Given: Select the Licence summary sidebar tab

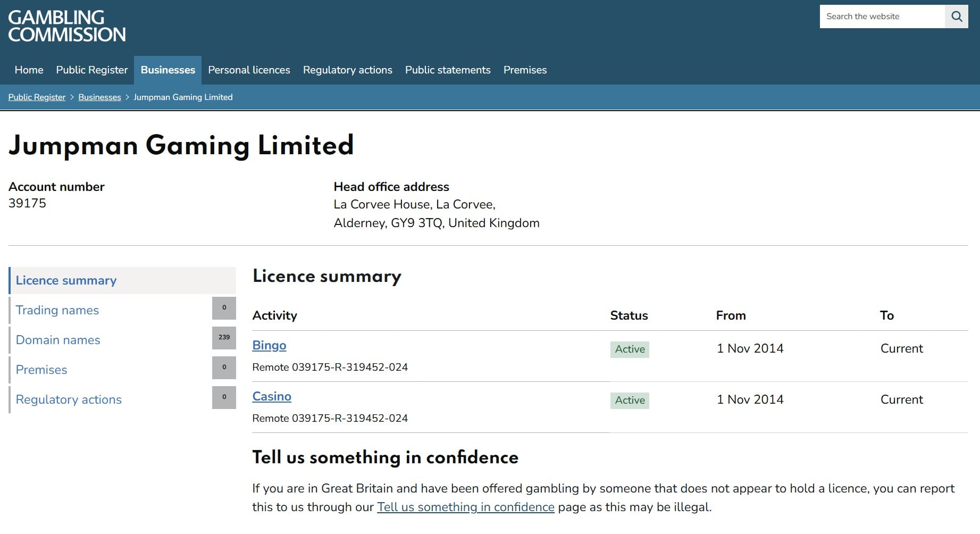Looking at the screenshot, I should pyautogui.click(x=66, y=280).
